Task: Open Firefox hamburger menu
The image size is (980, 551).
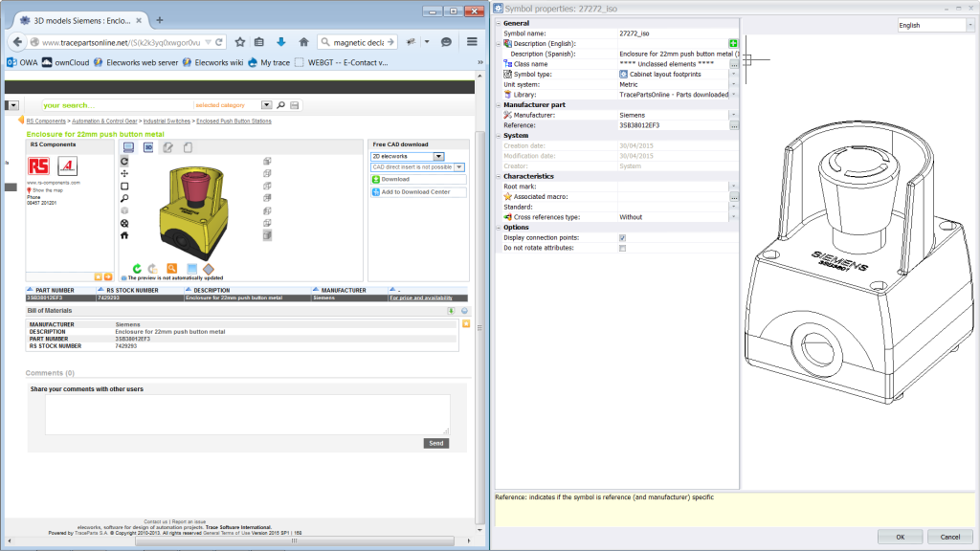Action: [472, 42]
